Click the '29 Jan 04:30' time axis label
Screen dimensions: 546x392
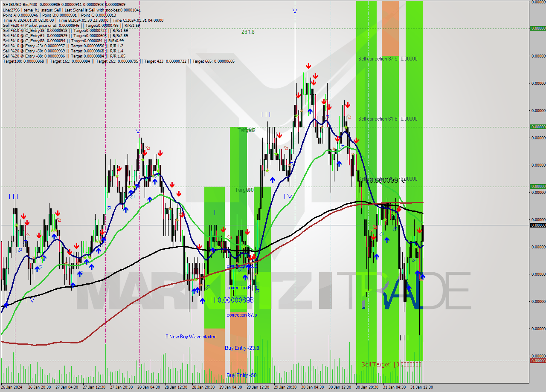231,387
